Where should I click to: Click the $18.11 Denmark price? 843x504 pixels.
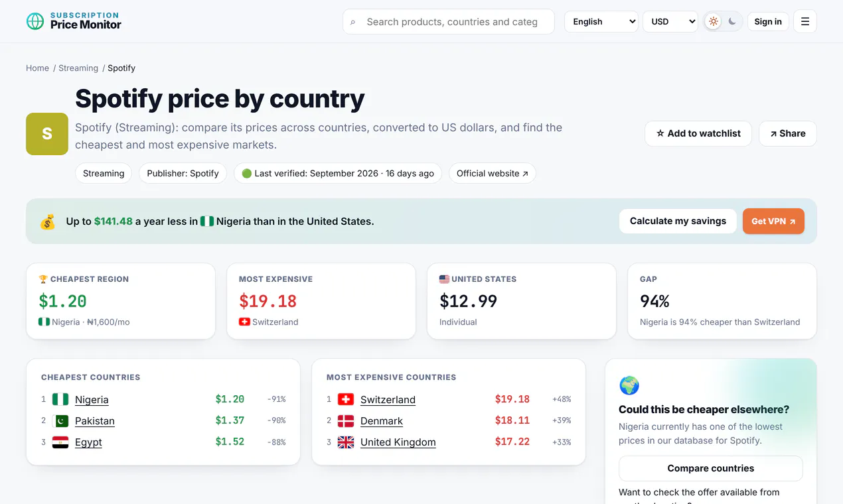[512, 420]
